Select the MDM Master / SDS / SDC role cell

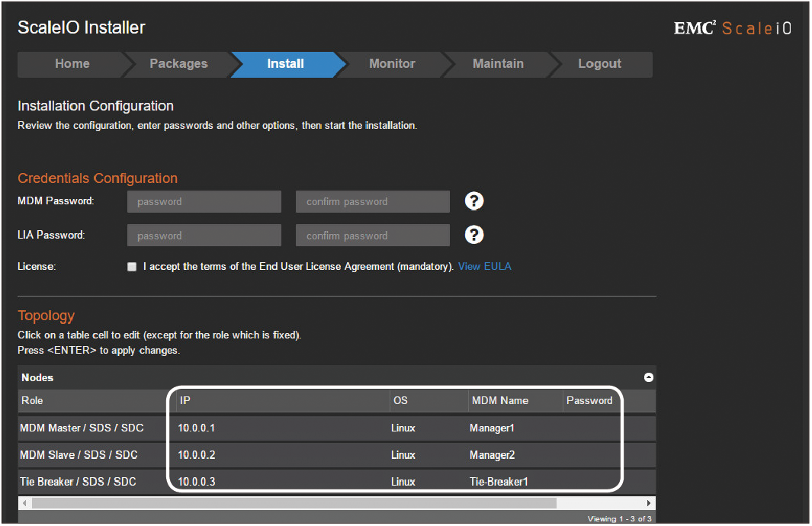[97, 428]
